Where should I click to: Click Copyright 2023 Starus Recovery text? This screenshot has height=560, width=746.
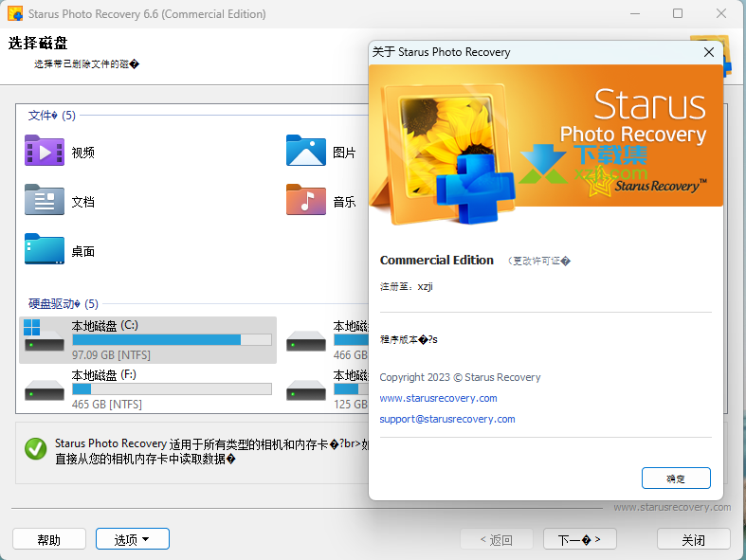tap(460, 377)
